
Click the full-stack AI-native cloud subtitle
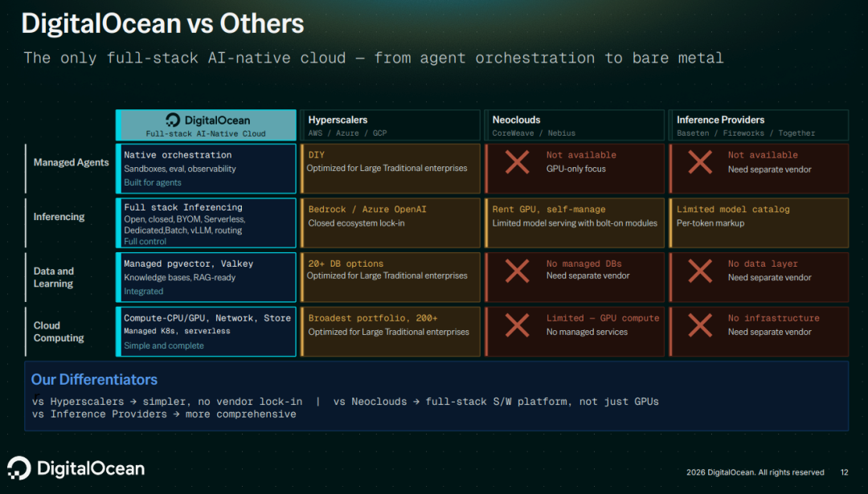[374, 58]
